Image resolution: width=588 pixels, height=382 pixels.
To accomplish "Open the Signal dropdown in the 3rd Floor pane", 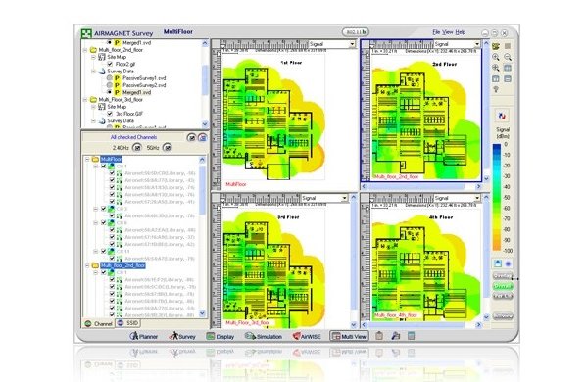I will [x=344, y=198].
